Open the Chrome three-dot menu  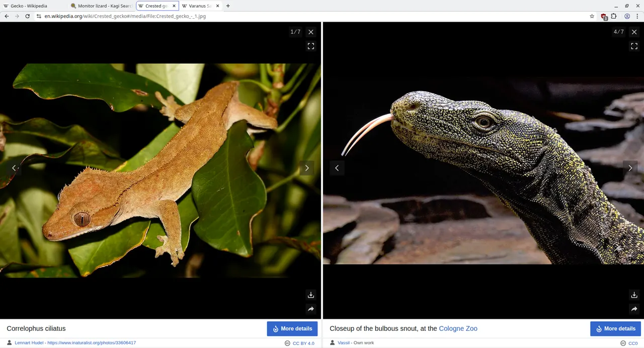tap(637, 16)
